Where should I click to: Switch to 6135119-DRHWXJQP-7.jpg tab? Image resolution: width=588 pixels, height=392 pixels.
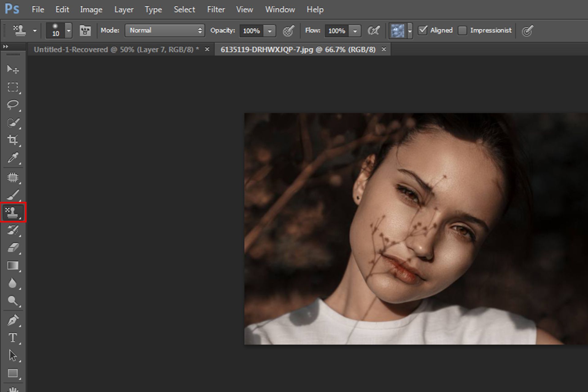[298, 50]
